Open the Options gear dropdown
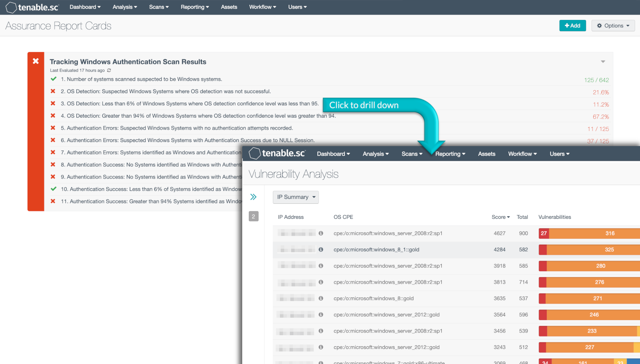 click(x=613, y=26)
